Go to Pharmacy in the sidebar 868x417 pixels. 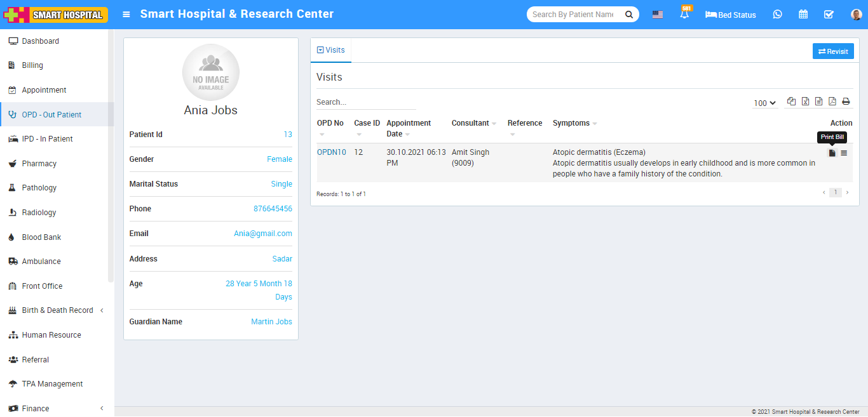(x=39, y=164)
